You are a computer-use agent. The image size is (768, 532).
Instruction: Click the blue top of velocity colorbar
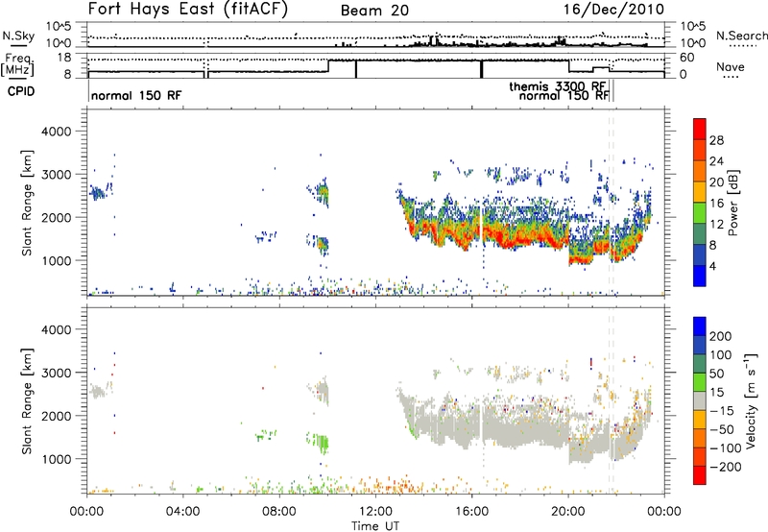(700, 326)
